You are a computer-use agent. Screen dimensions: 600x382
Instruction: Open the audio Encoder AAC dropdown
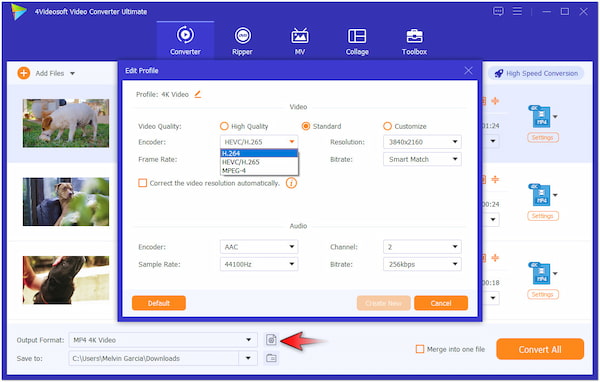tap(259, 247)
